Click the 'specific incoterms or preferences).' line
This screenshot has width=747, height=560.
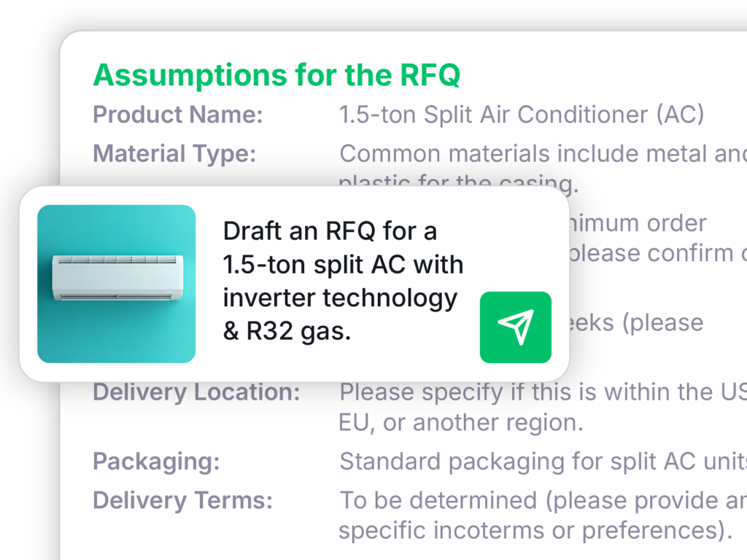tap(535, 531)
